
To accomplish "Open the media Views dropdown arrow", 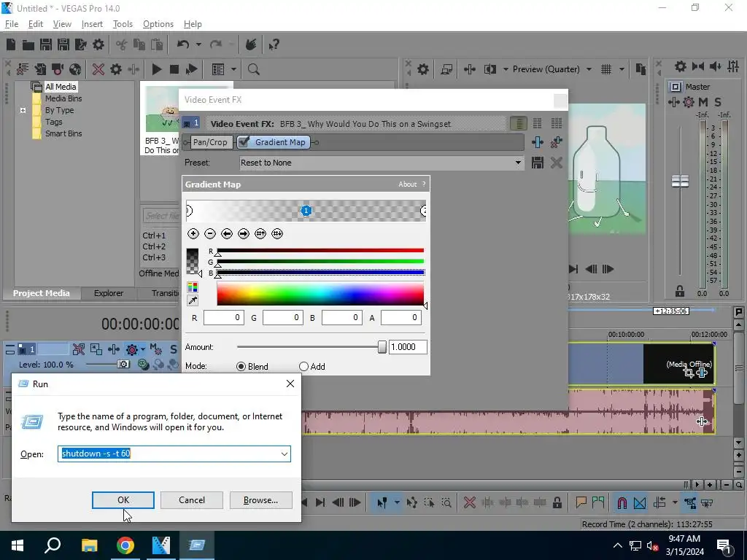I will pyautogui.click(x=233, y=69).
